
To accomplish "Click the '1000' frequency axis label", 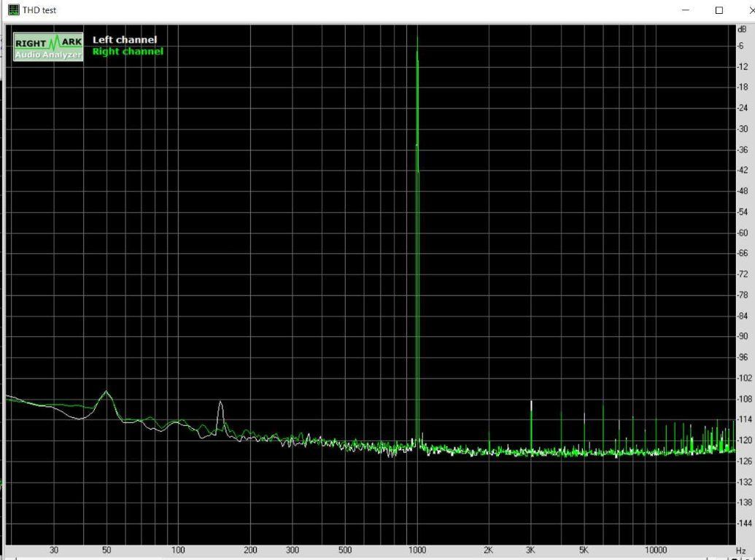I will [417, 550].
